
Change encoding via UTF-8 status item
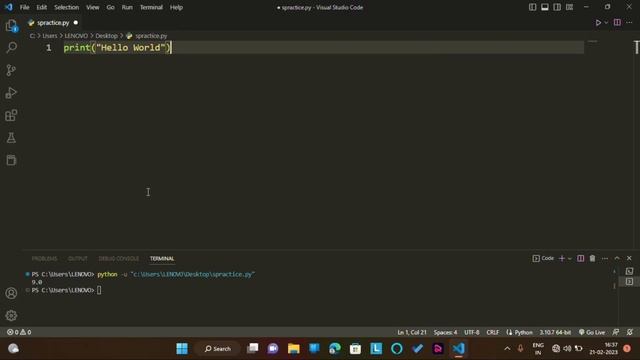[472, 332]
